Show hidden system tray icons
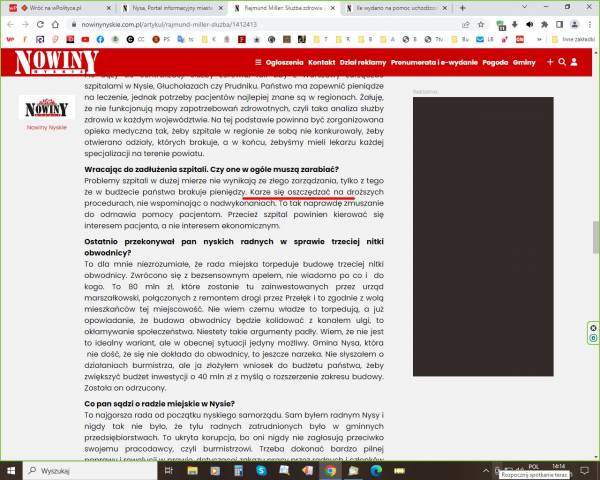Viewport: 600px width, 480px height. (486, 470)
